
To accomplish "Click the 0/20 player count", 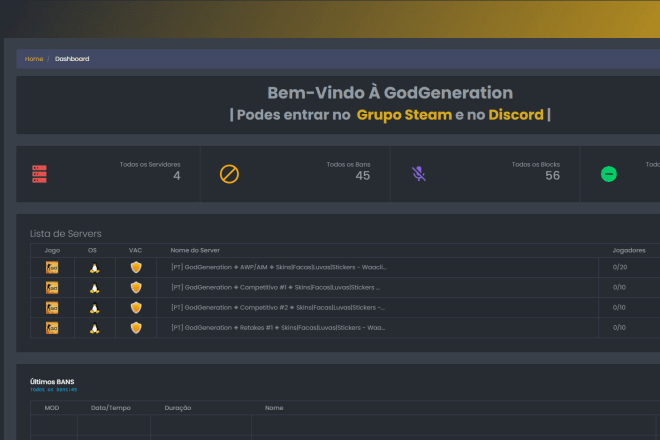I will point(620,267).
